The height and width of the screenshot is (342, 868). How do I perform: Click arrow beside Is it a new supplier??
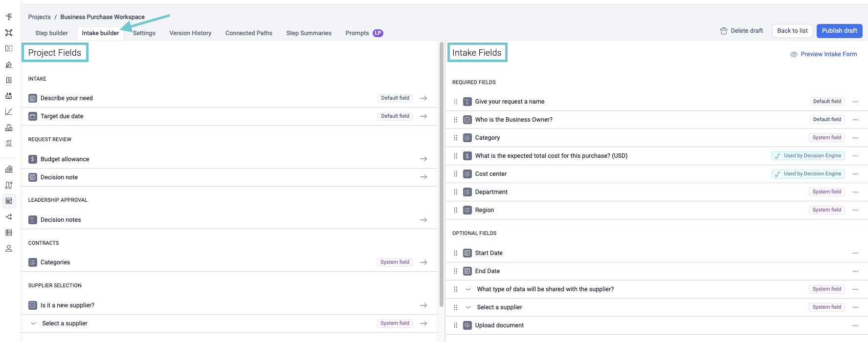[x=423, y=305]
